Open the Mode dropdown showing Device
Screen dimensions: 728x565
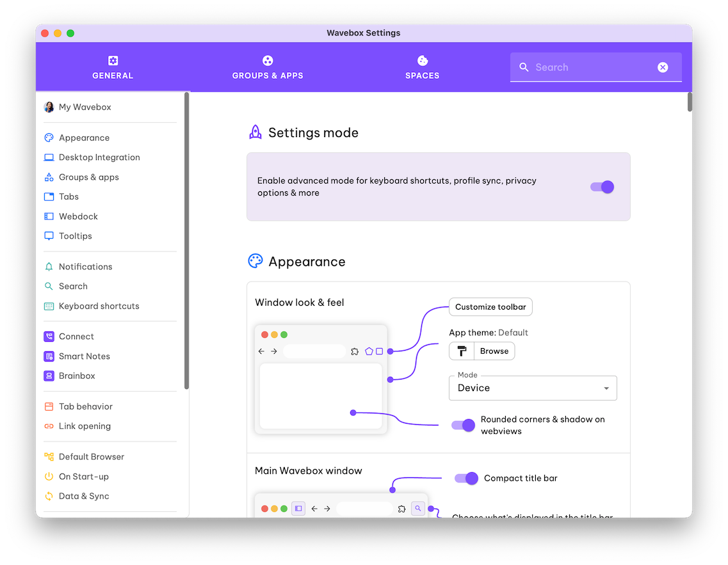pyautogui.click(x=533, y=388)
